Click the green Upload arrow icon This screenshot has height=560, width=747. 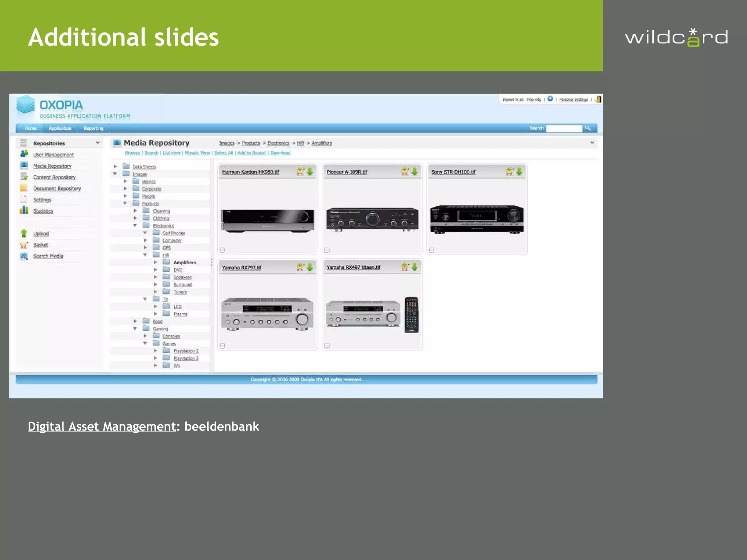tap(24, 233)
